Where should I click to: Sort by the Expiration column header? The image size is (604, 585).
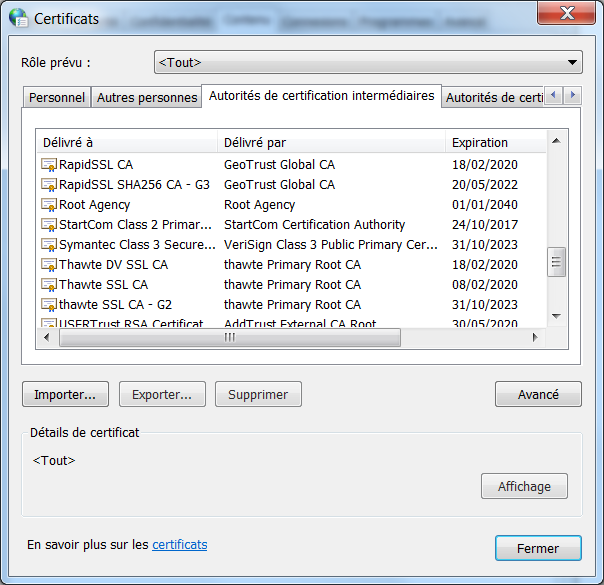point(496,142)
